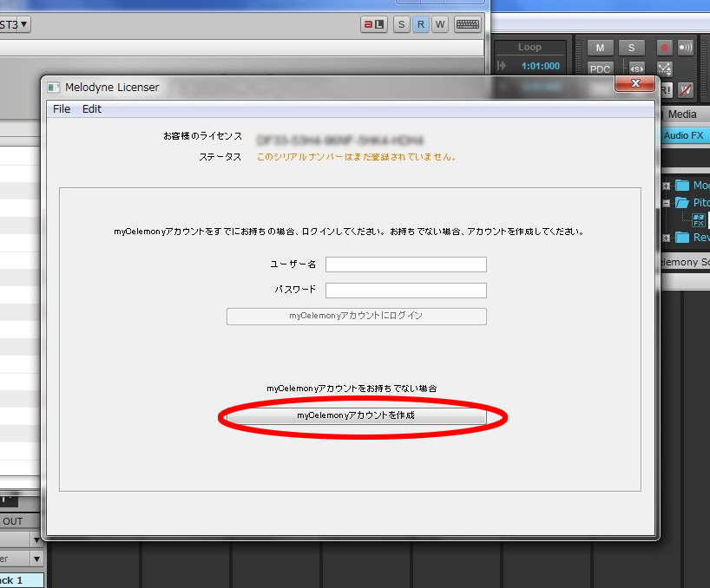This screenshot has height=588, width=710.
Task: Collapse the Pitch folder in Audio FX tree
Action: [x=666, y=203]
